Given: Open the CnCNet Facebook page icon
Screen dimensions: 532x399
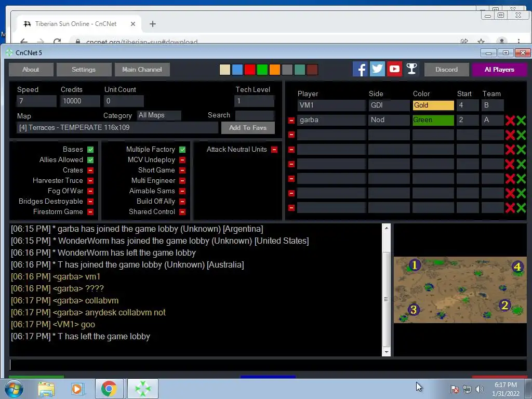Looking at the screenshot, I should (x=360, y=69).
